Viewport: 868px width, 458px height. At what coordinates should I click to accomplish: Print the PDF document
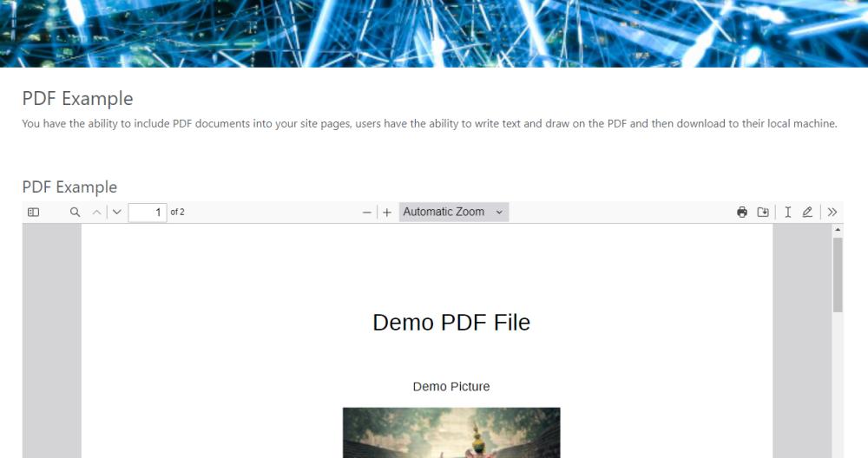[x=742, y=212]
